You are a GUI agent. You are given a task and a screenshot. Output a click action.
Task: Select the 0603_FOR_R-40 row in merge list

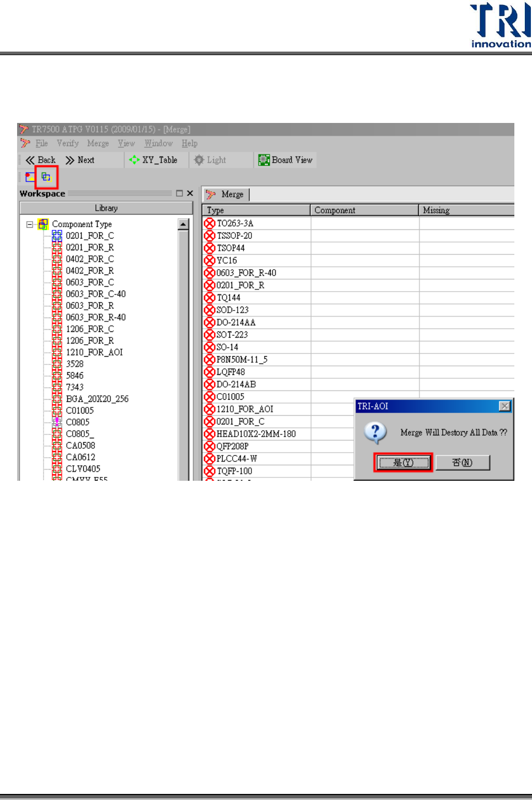358,273
